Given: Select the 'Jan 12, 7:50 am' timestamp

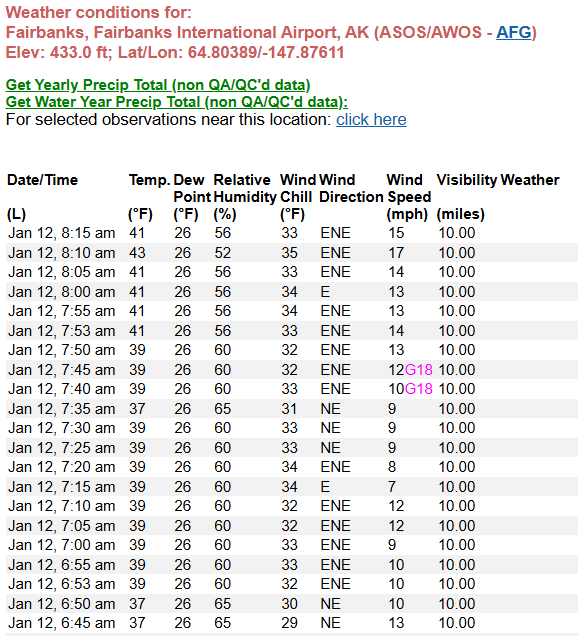Looking at the screenshot, I should [62, 350].
